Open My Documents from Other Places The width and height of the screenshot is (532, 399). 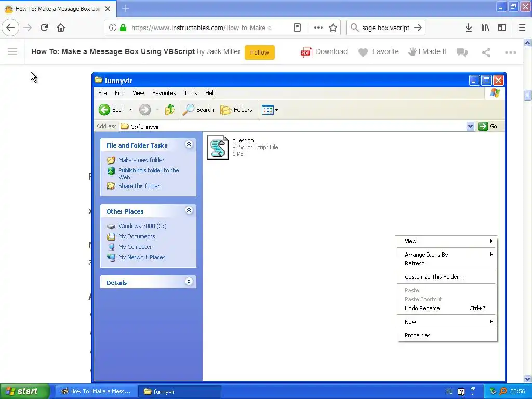[137, 236]
